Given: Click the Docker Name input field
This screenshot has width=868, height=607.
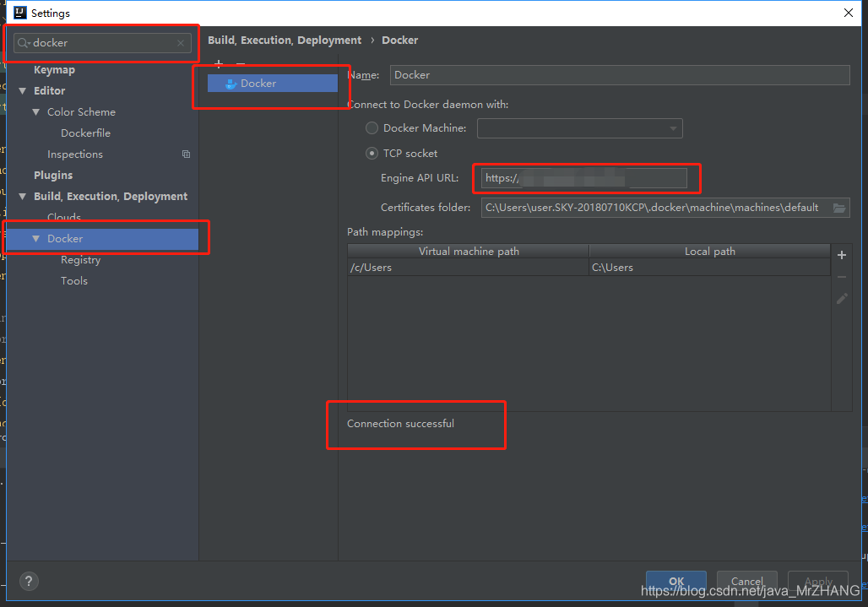Looking at the screenshot, I should point(620,75).
